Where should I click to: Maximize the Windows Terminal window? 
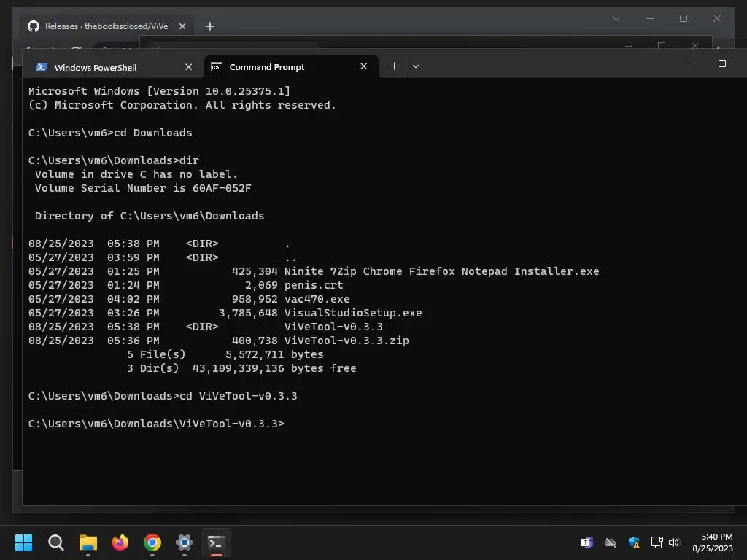721,63
